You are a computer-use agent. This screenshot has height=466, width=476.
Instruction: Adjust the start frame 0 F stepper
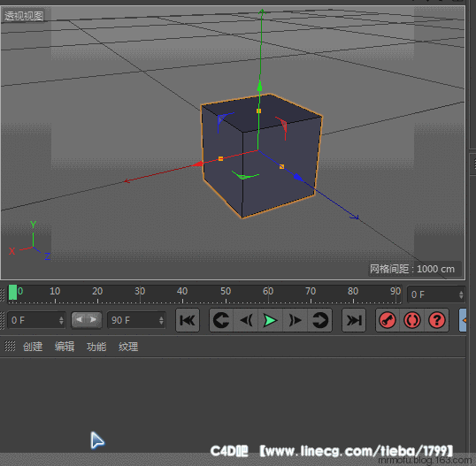click(61, 320)
